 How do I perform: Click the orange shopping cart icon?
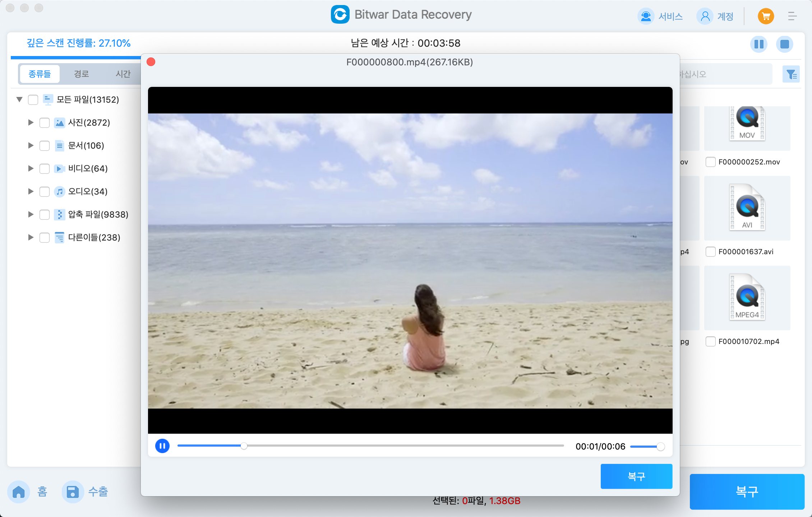click(x=766, y=16)
